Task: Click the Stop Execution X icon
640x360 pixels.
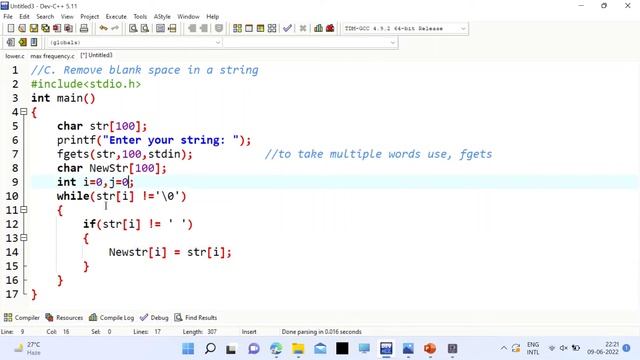Action: pyautogui.click(x=303, y=28)
